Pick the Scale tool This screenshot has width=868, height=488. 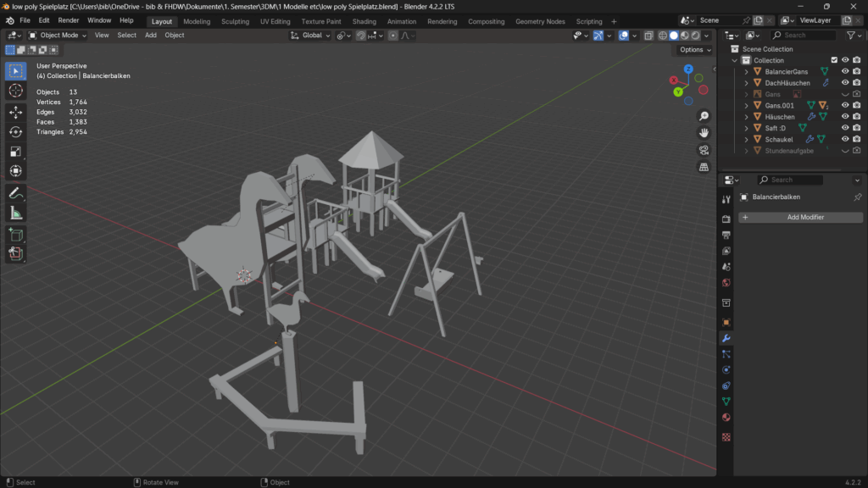pos(15,152)
